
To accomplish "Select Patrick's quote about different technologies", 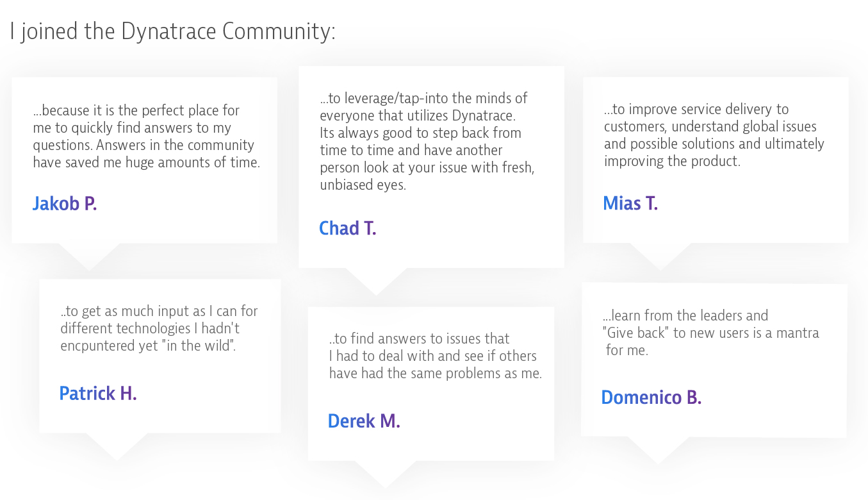I will point(159,328).
